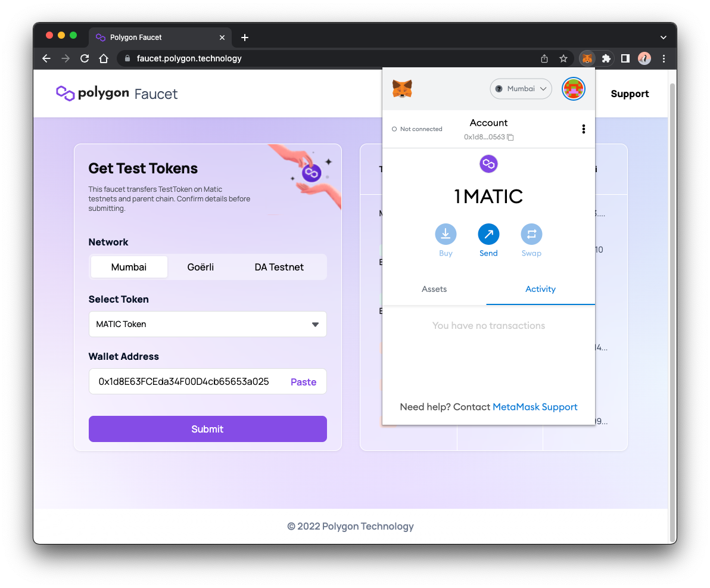Open the tab search chevron in title bar
This screenshot has height=588, width=710.
coord(664,38)
